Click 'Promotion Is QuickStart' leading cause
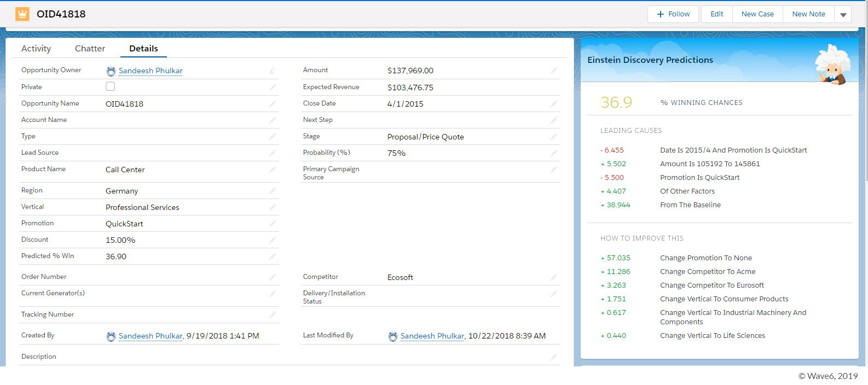 click(699, 178)
